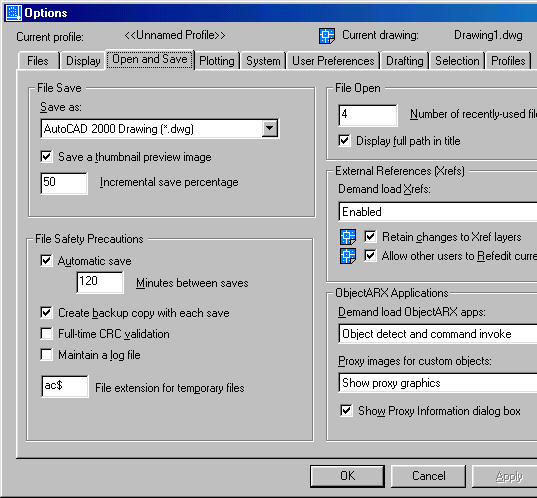Confirm settings with the OK button
Image resolution: width=537 pixels, height=498 pixels.
coord(347,476)
